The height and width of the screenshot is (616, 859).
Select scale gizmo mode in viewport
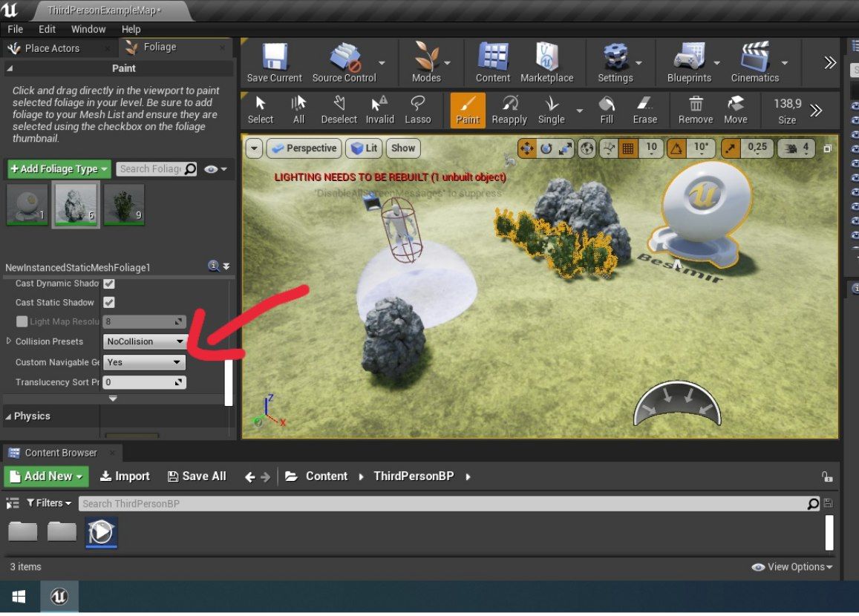(565, 148)
